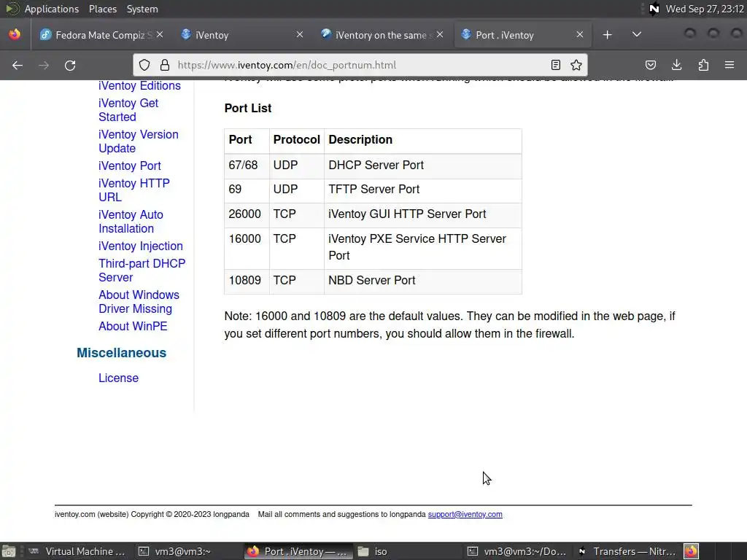The image size is (747, 560).
Task: Switch to iso folder window in taskbar
Action: coord(408,551)
